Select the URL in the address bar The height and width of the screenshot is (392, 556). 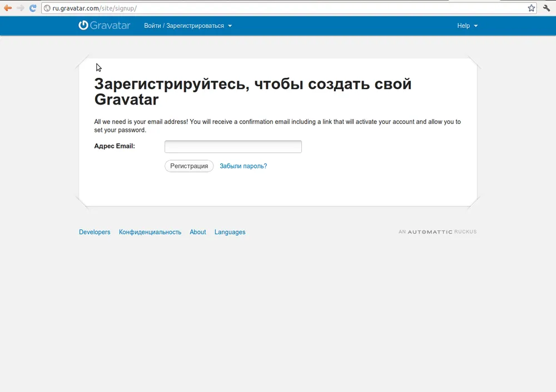click(278, 8)
